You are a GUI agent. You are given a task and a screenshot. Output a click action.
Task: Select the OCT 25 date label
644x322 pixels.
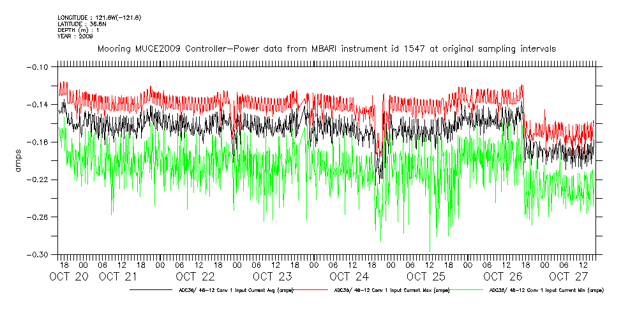click(x=426, y=277)
